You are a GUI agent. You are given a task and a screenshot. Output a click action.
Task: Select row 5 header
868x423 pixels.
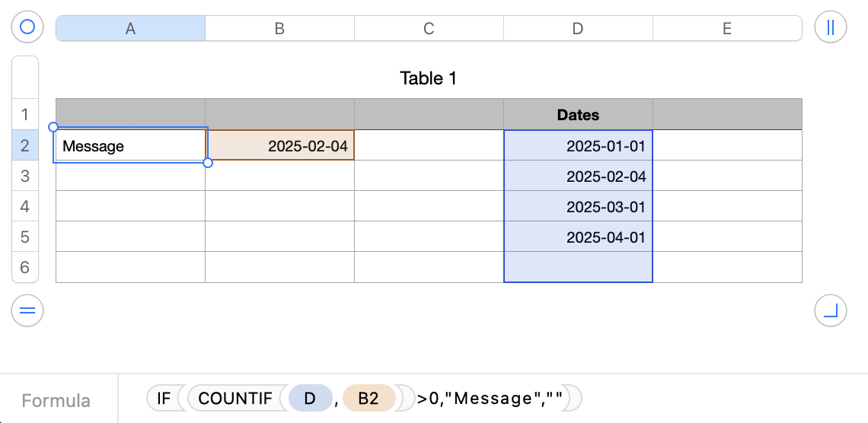tap(25, 237)
